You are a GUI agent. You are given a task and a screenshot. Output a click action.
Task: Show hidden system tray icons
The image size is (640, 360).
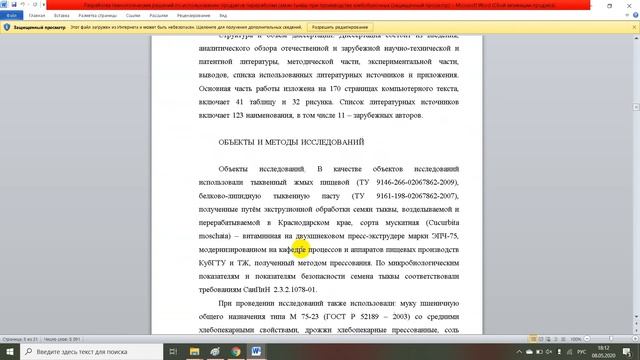[x=519, y=351]
